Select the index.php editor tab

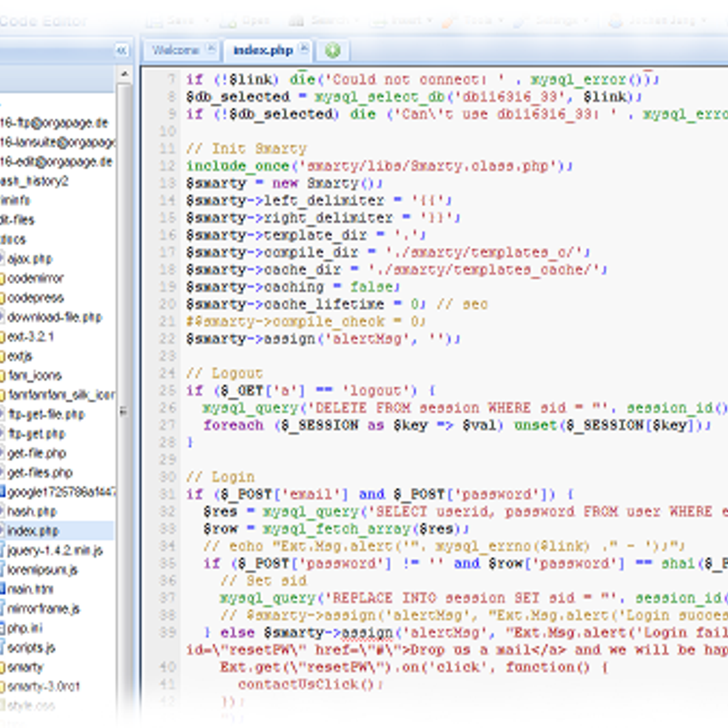click(x=263, y=50)
